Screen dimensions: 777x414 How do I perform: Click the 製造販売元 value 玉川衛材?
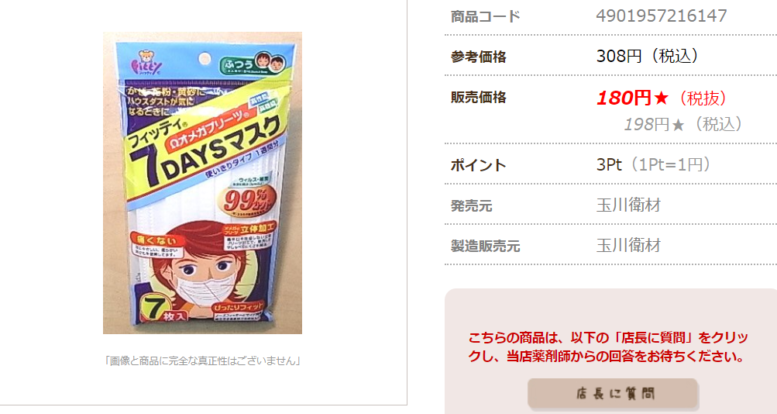[x=628, y=245]
